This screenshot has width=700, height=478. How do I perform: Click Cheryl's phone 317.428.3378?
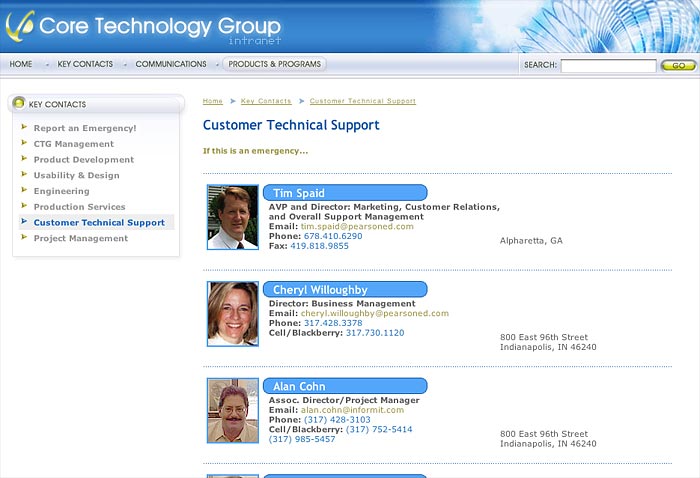(x=333, y=323)
